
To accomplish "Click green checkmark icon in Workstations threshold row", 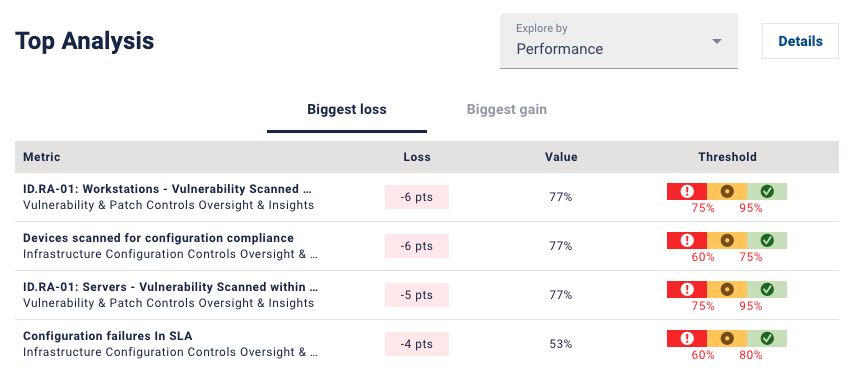I will (x=767, y=191).
